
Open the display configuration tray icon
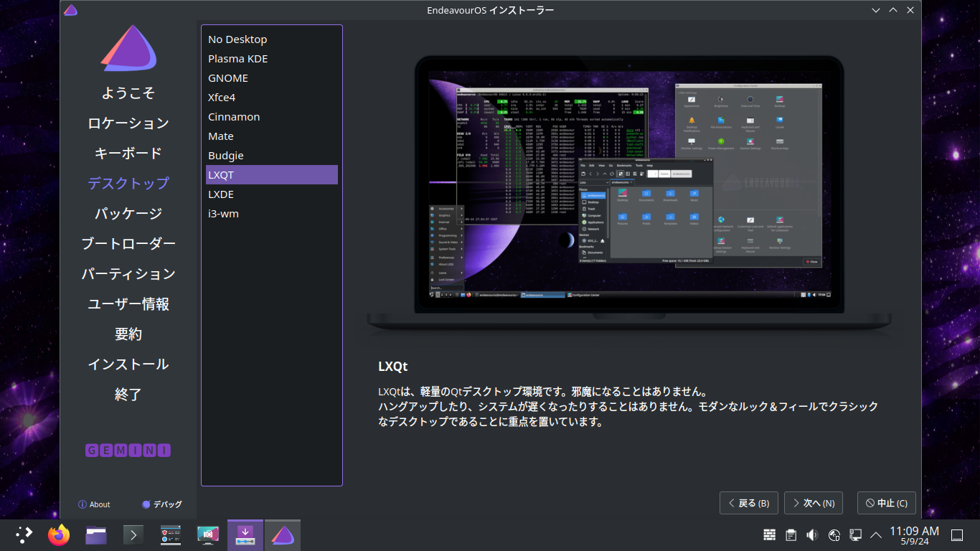pyautogui.click(x=855, y=534)
